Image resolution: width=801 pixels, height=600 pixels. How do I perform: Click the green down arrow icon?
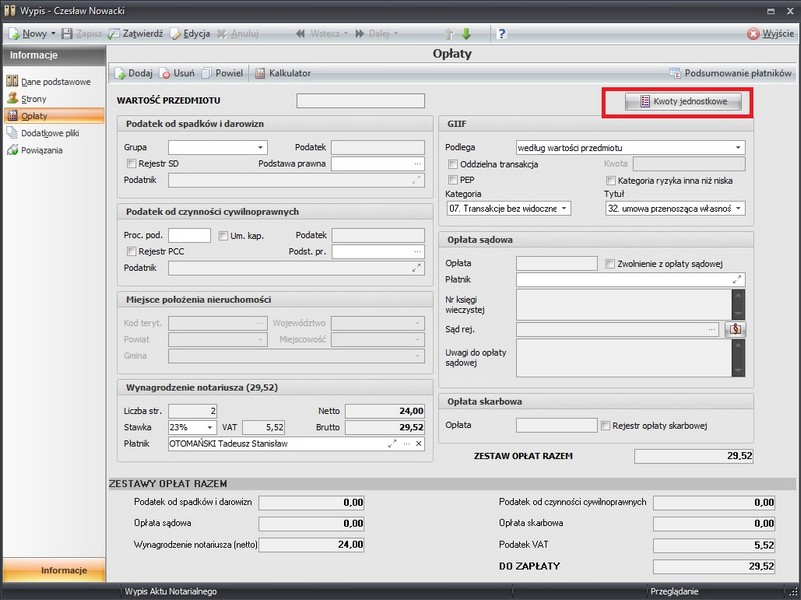pyautogui.click(x=466, y=33)
